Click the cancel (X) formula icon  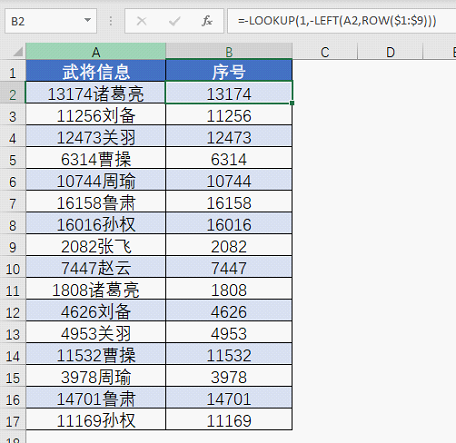pyautogui.click(x=142, y=21)
